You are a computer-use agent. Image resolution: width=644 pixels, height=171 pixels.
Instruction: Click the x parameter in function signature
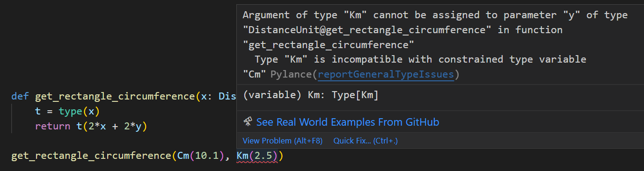(204, 97)
